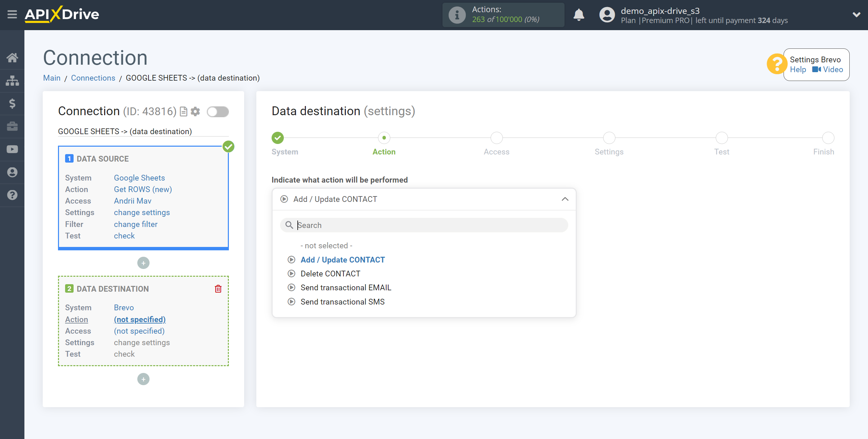
Task: Select Add / Update CONTACT option
Action: pos(342,260)
